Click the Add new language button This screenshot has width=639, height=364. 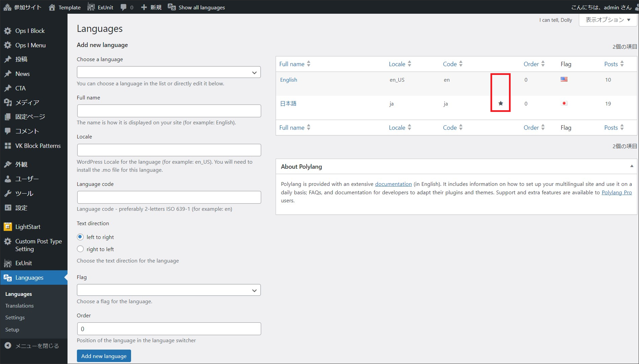pyautogui.click(x=104, y=356)
